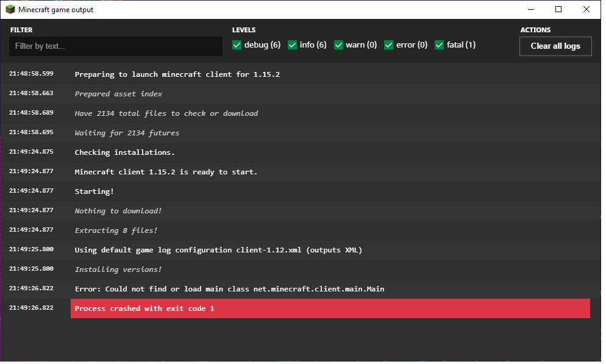Select the red 'Process crashed with exit code 1' row
Screen dimensions: 606x364
pos(330,309)
